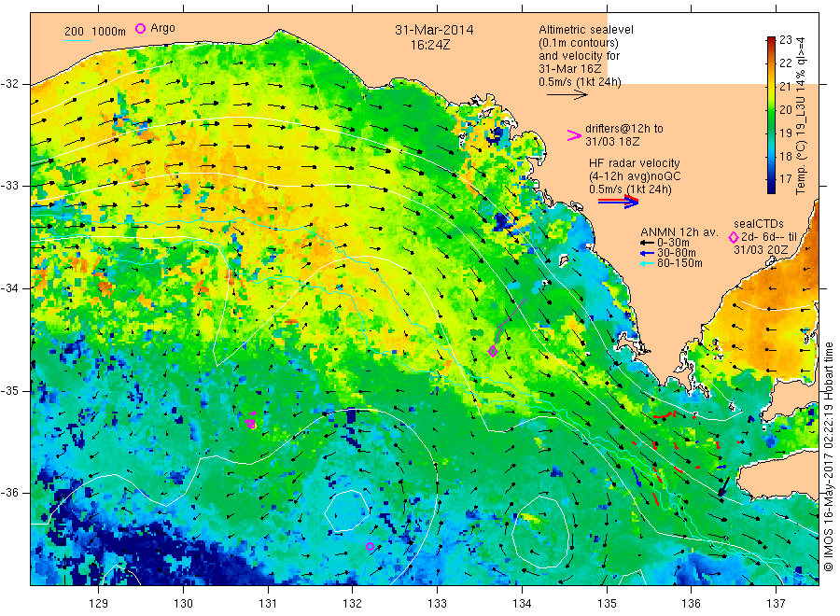Click the magenta sealCTDs diamond legend symbol

734,237
